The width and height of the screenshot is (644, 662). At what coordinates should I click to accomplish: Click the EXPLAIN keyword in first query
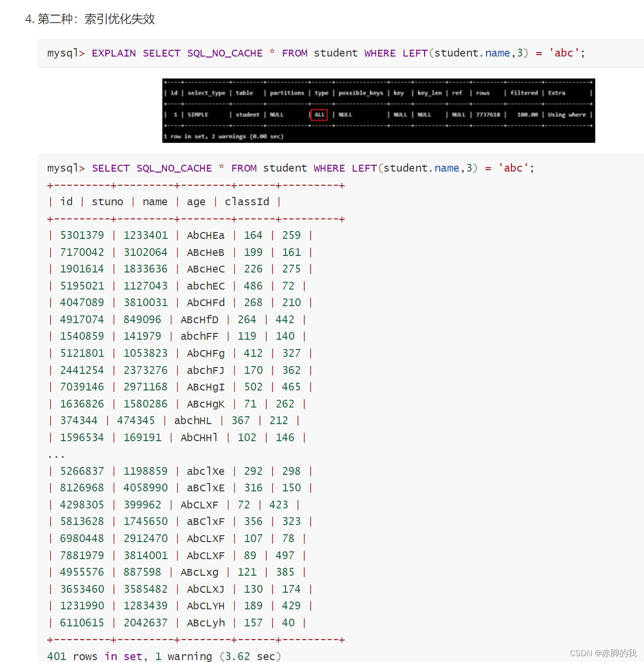pyautogui.click(x=114, y=53)
